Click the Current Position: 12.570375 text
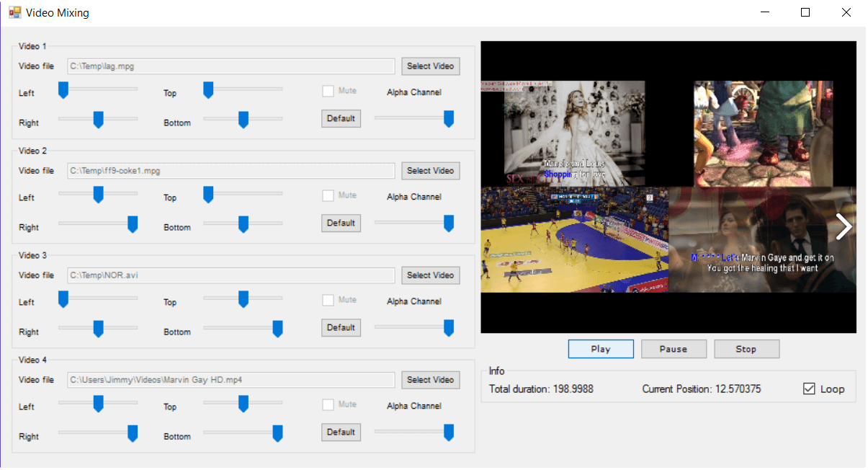Viewport: 868px width, 470px height. (702, 389)
